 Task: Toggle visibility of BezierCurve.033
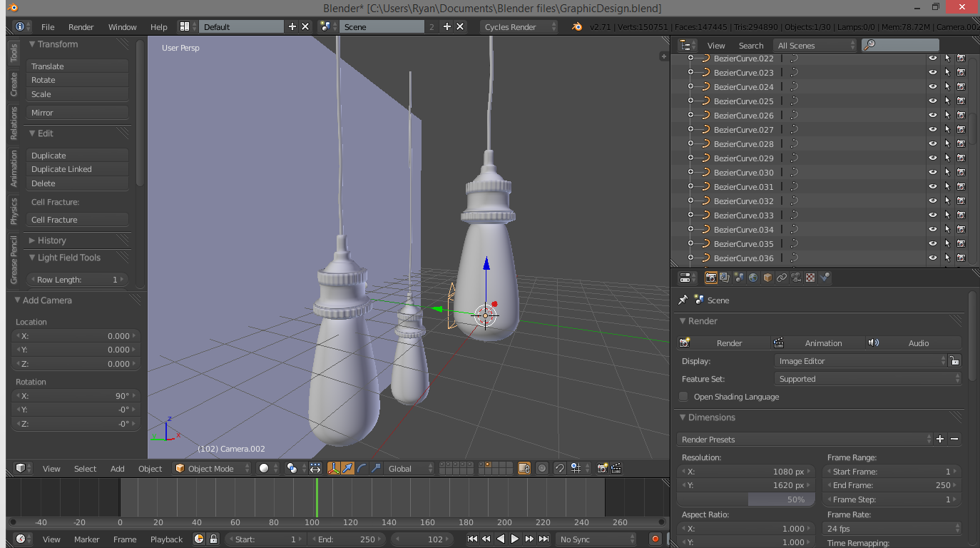932,215
